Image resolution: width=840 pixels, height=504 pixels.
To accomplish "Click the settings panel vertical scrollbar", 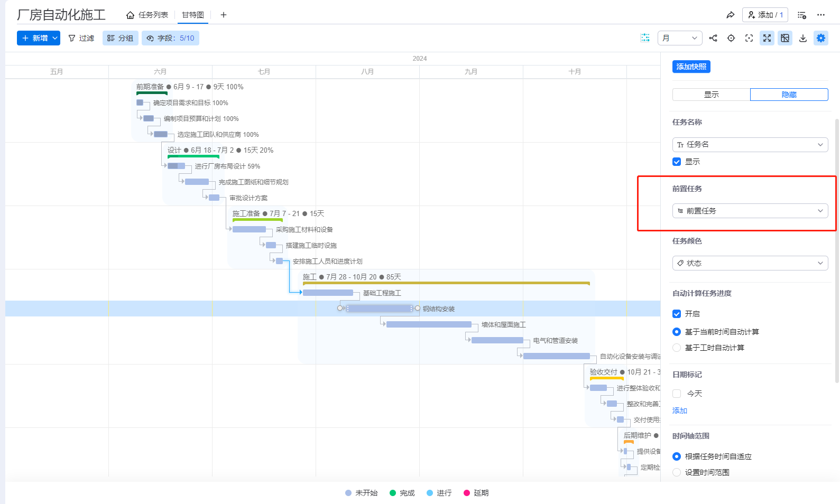I will [x=837, y=250].
